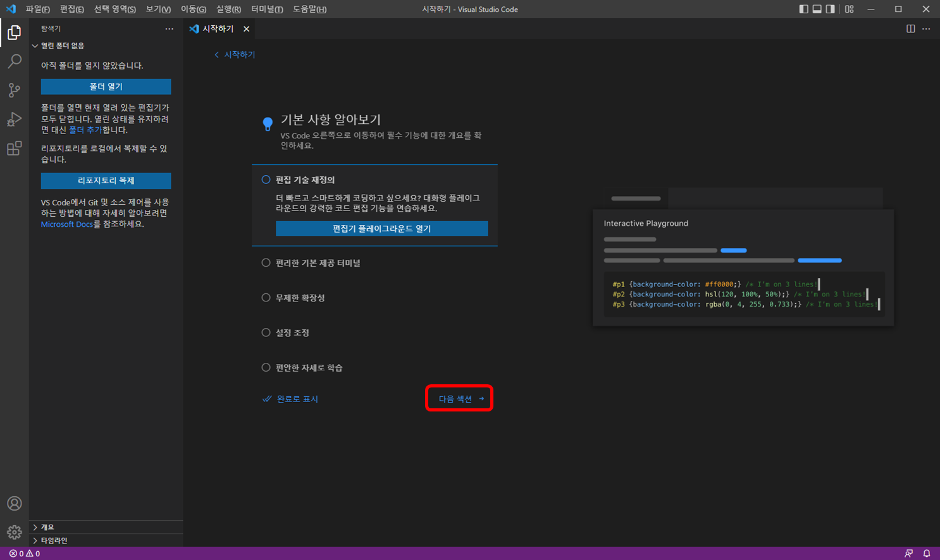The width and height of the screenshot is (940, 560).
Task: Open the Source Control view
Action: [14, 90]
